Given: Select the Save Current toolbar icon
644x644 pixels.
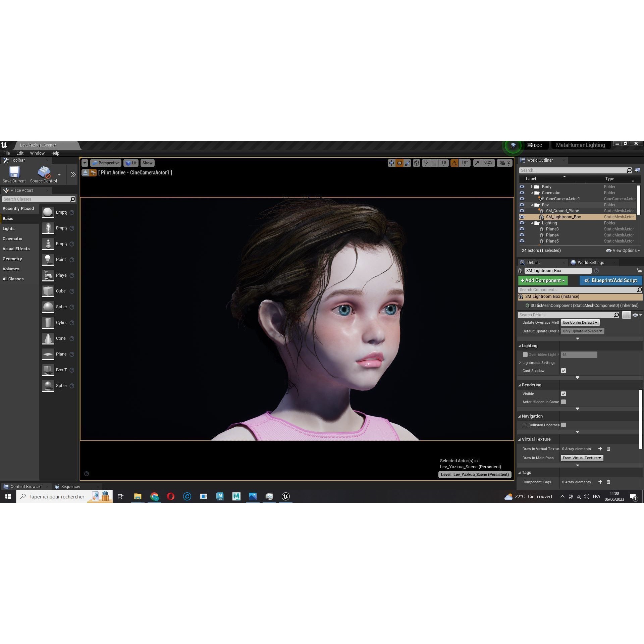Looking at the screenshot, I should tap(14, 172).
